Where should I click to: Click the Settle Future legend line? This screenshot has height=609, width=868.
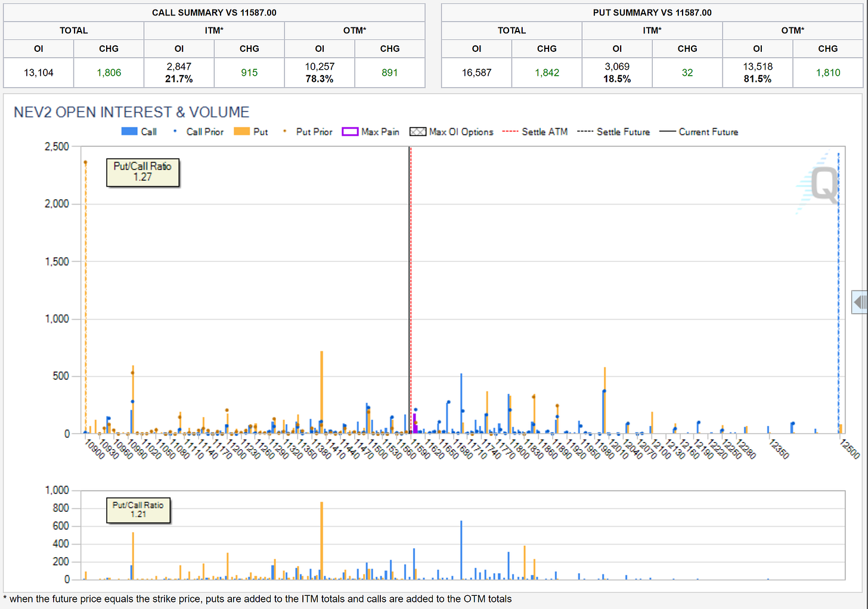point(585,132)
